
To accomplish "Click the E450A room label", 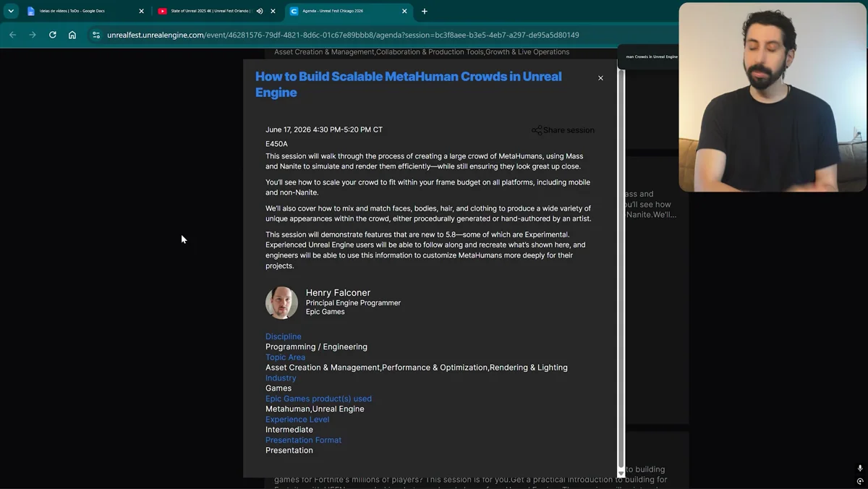I will pyautogui.click(x=276, y=144).
